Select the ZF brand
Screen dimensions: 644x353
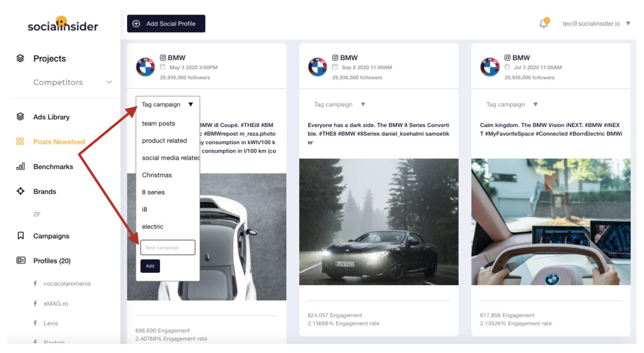point(37,214)
